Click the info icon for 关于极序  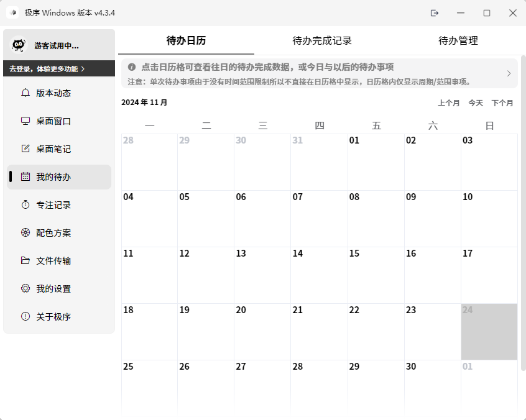click(x=25, y=316)
